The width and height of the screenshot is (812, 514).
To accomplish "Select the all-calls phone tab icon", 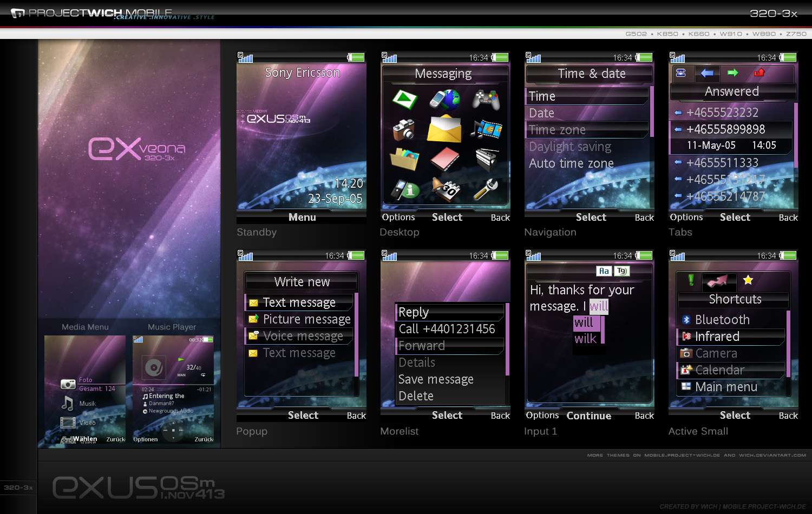I will coord(681,73).
